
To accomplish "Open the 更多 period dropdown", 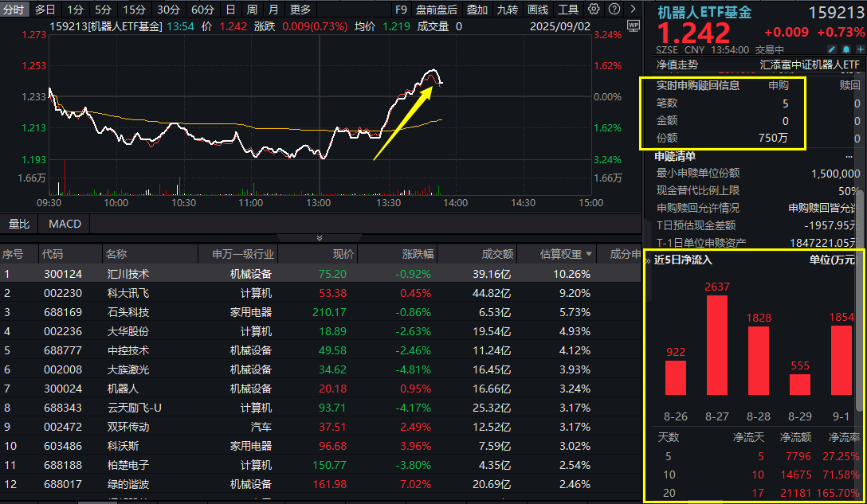I will [x=299, y=10].
